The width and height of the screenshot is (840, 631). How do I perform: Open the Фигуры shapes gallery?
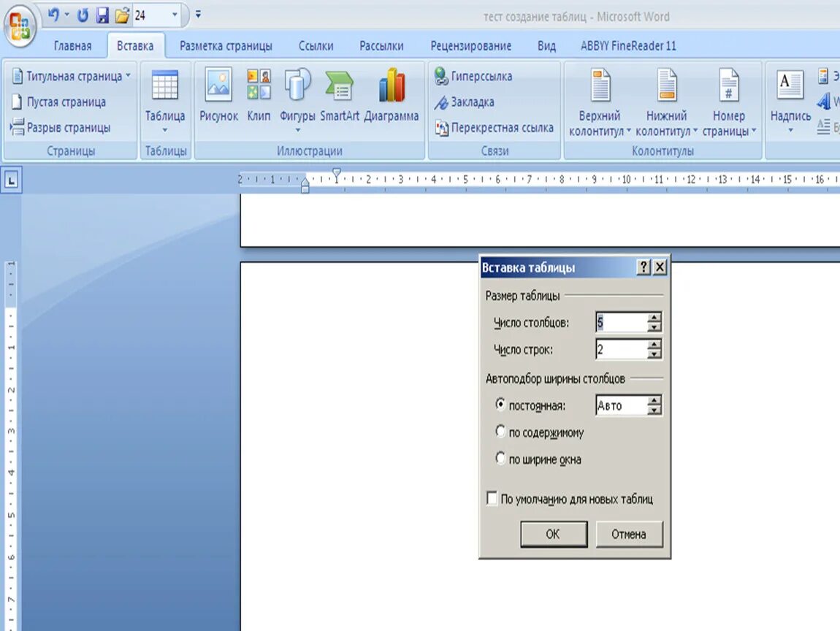tap(297, 99)
